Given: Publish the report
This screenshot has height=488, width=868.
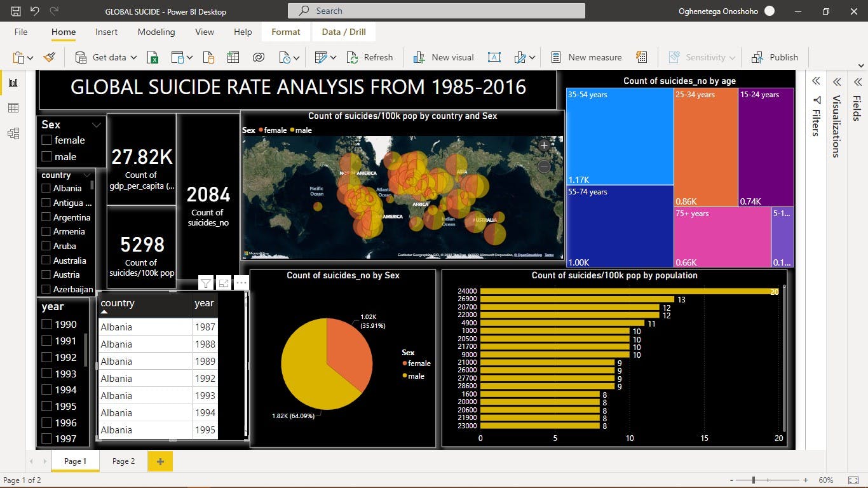Looking at the screenshot, I should click(775, 57).
